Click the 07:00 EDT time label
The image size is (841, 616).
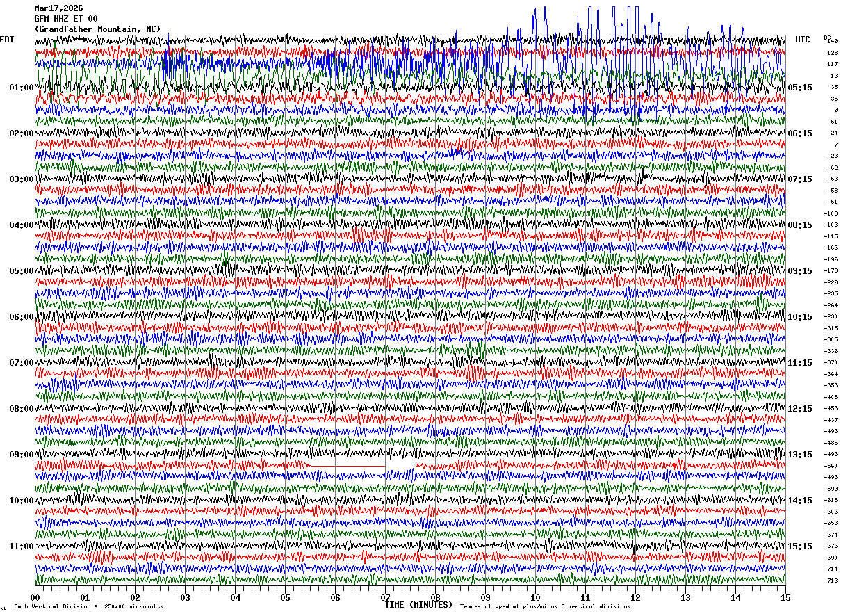click(22, 363)
